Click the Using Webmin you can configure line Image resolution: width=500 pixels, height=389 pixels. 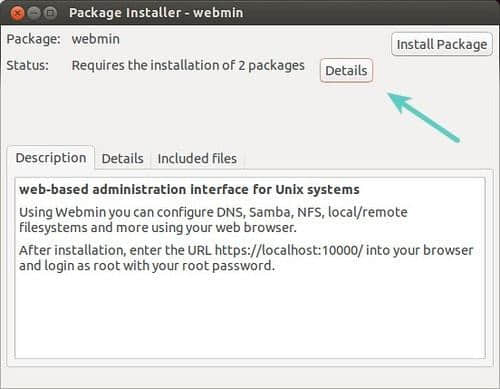click(213, 212)
